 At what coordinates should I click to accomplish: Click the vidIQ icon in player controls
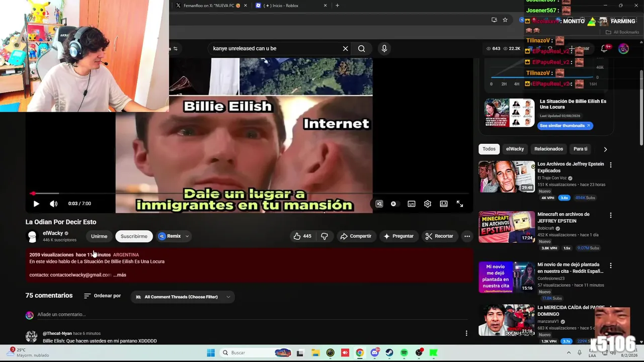coord(379,204)
